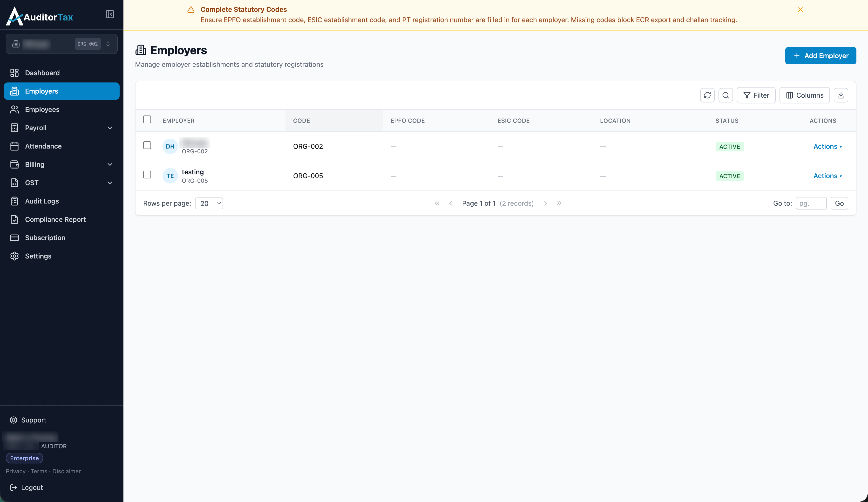
Task: Click the TE employer avatar
Action: click(x=170, y=176)
